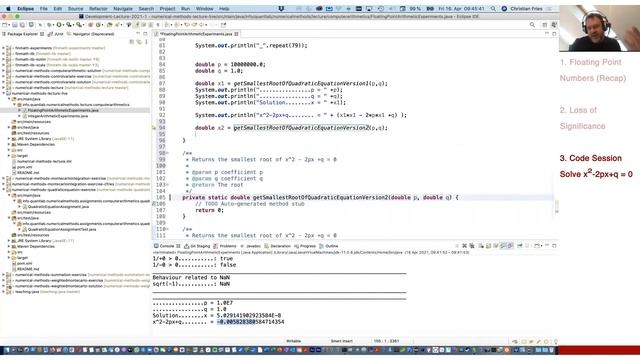Open the Source menu
Screen dimensions: 640x360
point(75,9)
